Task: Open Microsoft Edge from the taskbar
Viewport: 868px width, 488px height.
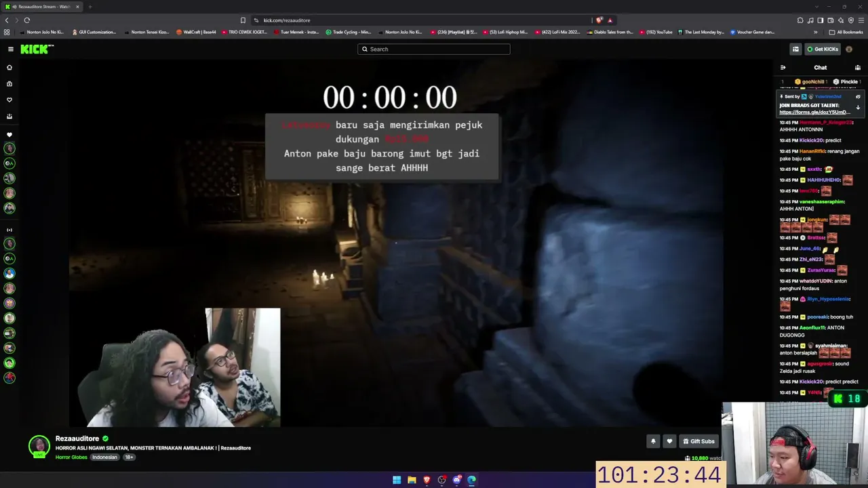Action: point(471,480)
